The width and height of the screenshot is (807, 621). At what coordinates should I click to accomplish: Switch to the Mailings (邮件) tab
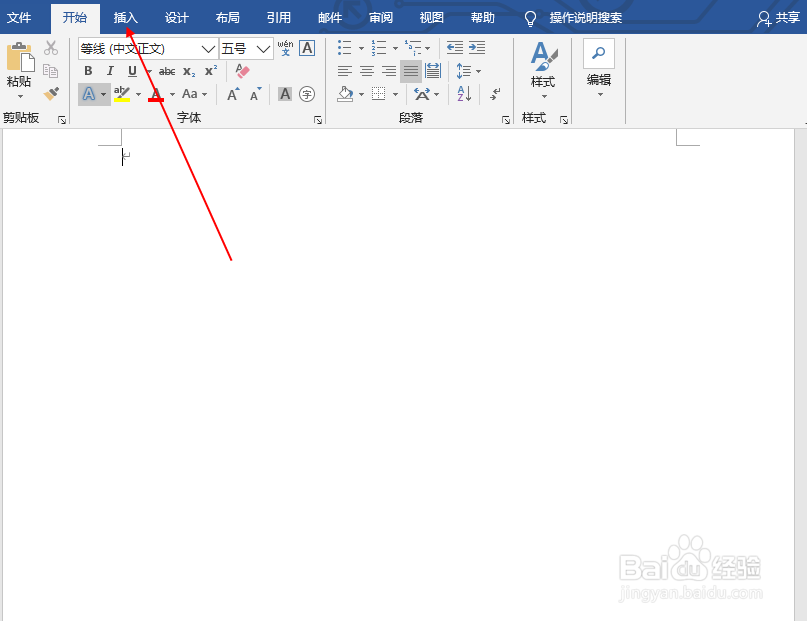coord(330,18)
